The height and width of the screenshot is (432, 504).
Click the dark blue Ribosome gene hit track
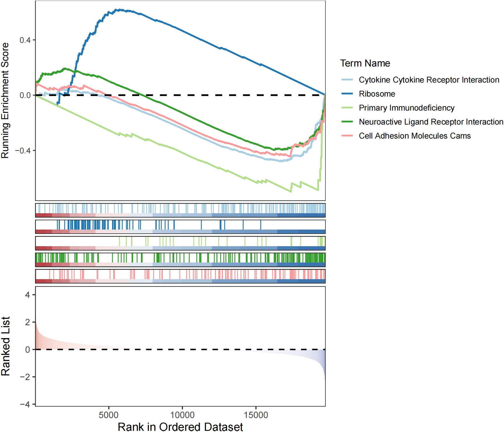click(180, 225)
